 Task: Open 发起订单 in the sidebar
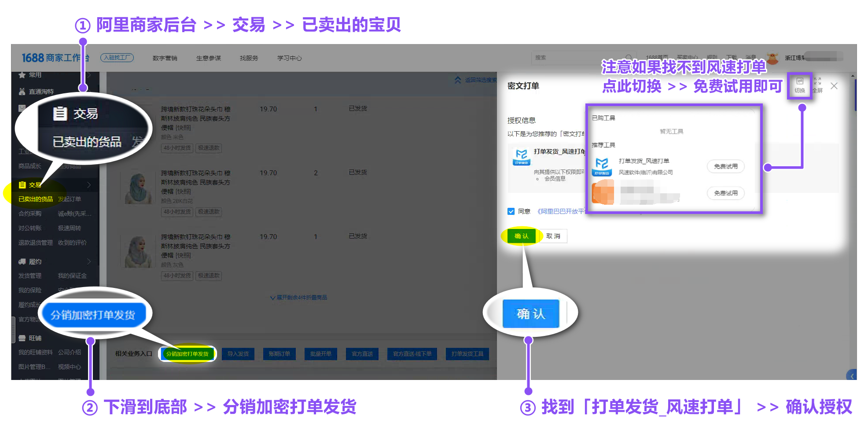coord(70,199)
